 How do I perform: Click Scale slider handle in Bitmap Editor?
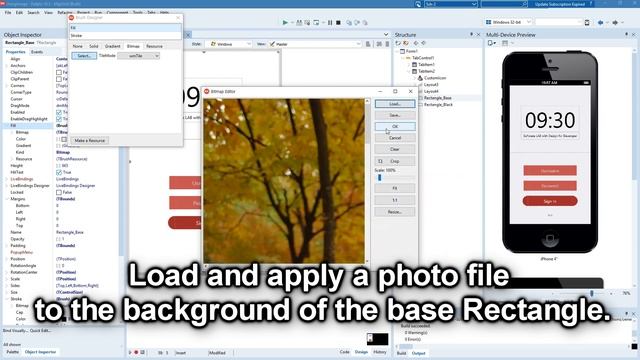(380, 178)
